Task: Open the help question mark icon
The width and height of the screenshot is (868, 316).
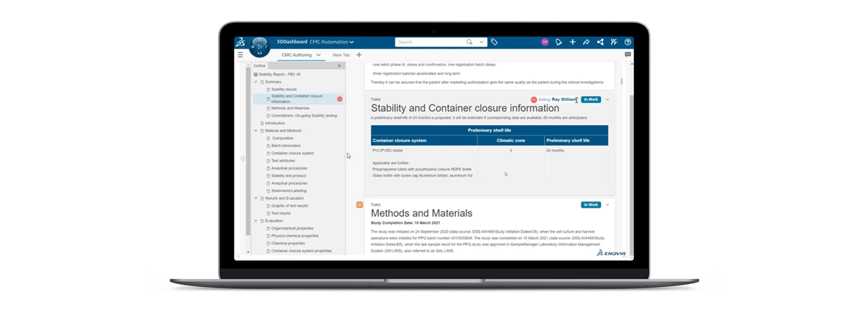Action: click(628, 42)
